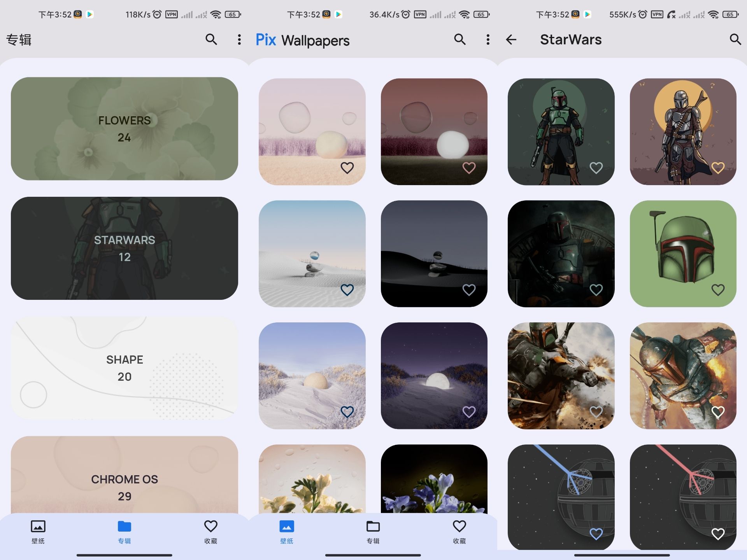Favorite the dark maroon bubble wallpaper
Image resolution: width=747 pixels, height=560 pixels.
469,168
